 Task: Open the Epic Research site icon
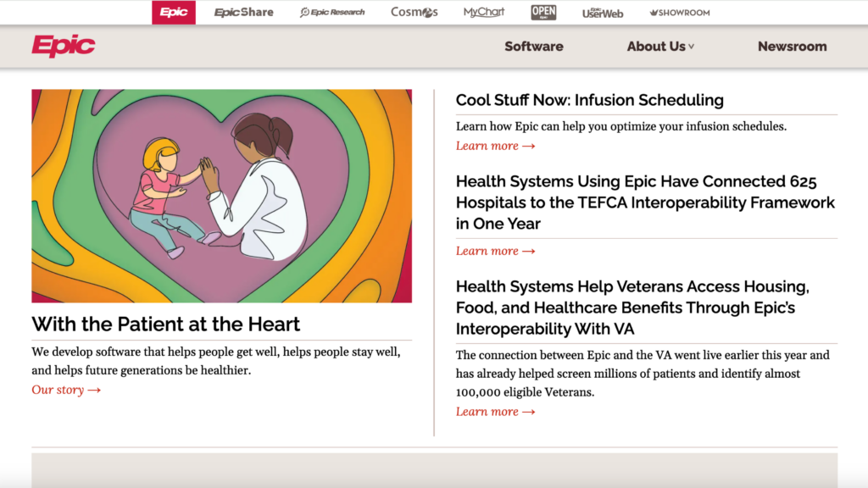(331, 12)
